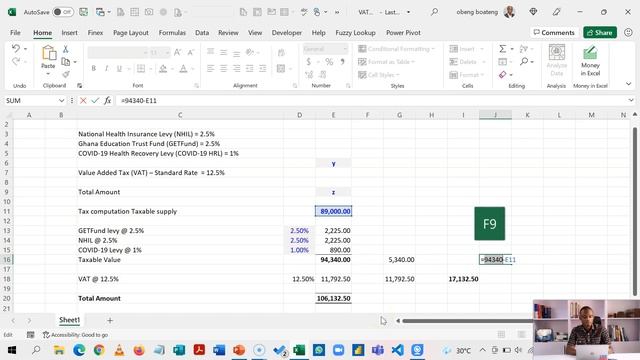Click the Accessibility: Good to go status
The image size is (640, 360).
(x=76, y=335)
